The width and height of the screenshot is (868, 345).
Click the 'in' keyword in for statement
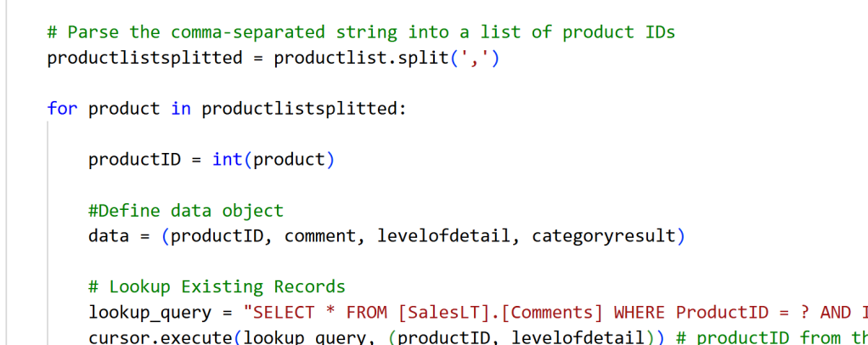pos(180,109)
